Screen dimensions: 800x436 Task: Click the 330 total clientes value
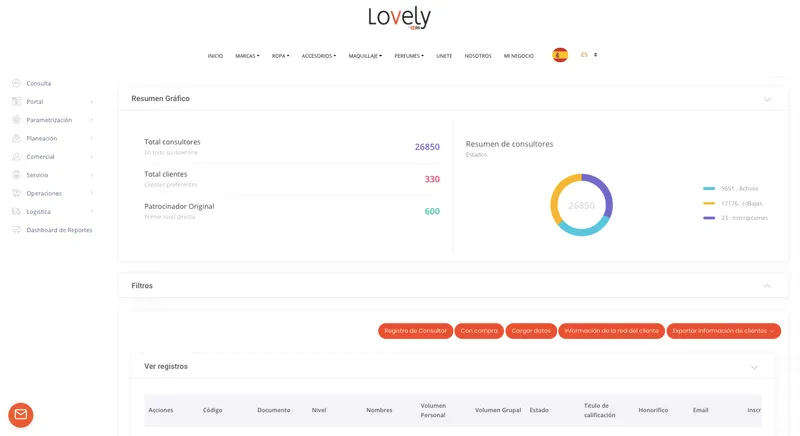[x=432, y=179]
